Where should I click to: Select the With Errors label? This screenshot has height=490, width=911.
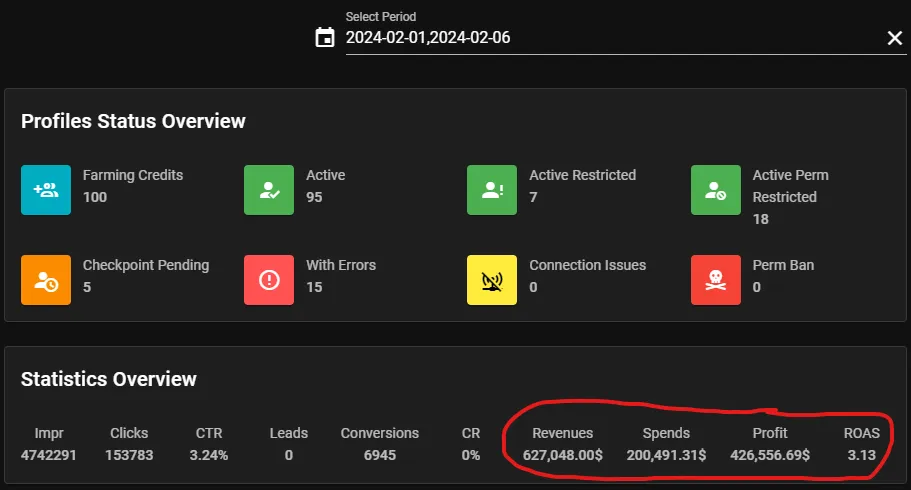(341, 266)
